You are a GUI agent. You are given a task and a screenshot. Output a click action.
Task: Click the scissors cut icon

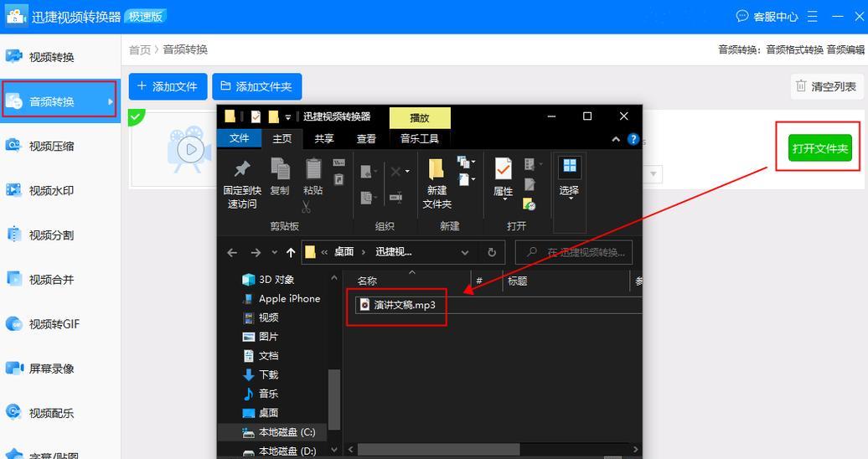(306, 207)
